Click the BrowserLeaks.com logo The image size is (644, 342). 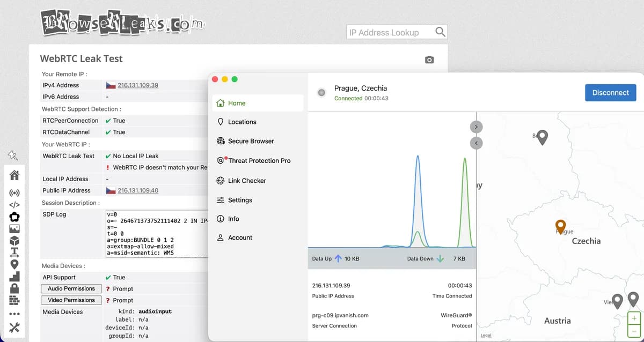(123, 22)
